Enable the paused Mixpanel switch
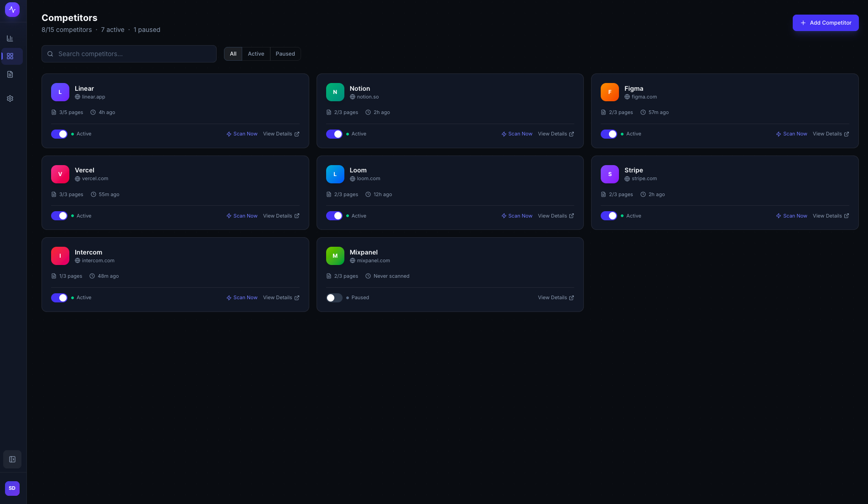The width and height of the screenshot is (868, 504). 334,298
